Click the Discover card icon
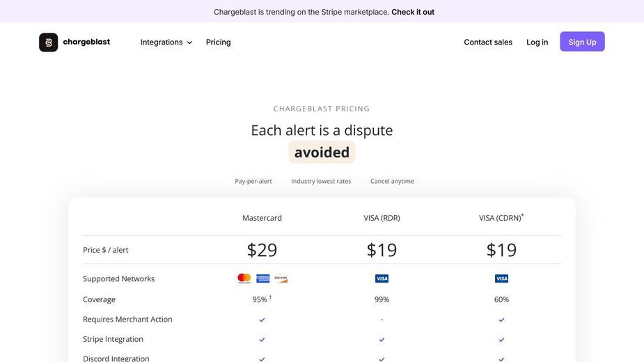The height and width of the screenshot is (362, 644). pos(281,278)
